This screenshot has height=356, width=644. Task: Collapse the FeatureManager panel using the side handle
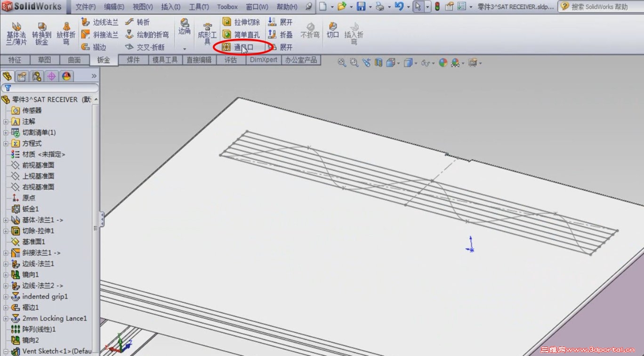pos(102,219)
